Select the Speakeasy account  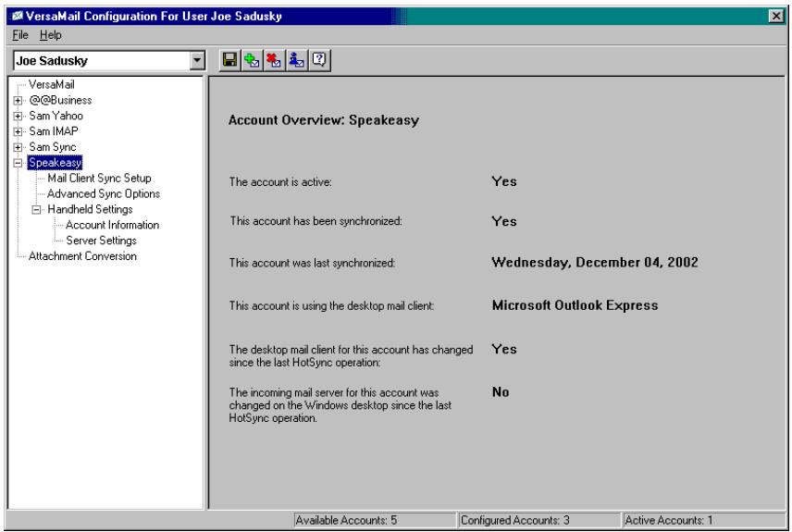click(56, 163)
